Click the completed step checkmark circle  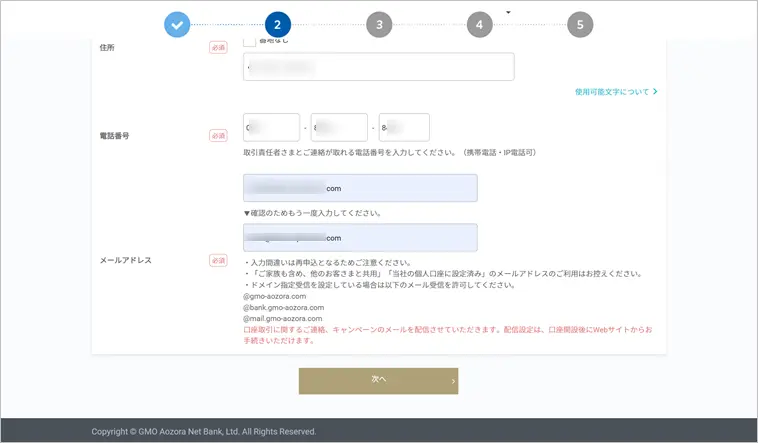[x=177, y=25]
